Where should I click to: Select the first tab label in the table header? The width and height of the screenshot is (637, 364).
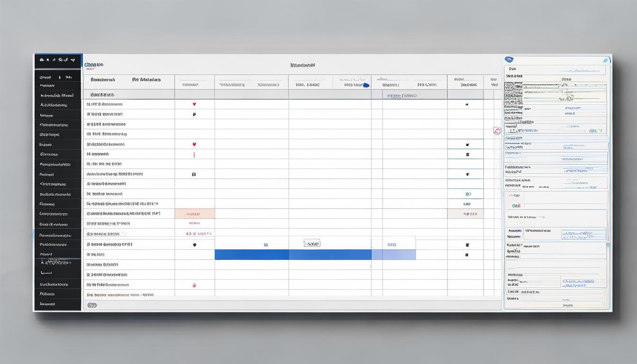click(x=103, y=80)
